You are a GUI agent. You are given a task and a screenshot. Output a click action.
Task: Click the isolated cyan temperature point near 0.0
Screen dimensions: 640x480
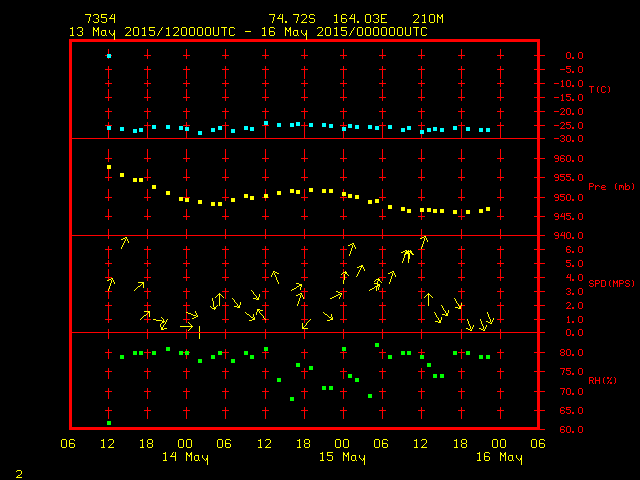[109, 56]
